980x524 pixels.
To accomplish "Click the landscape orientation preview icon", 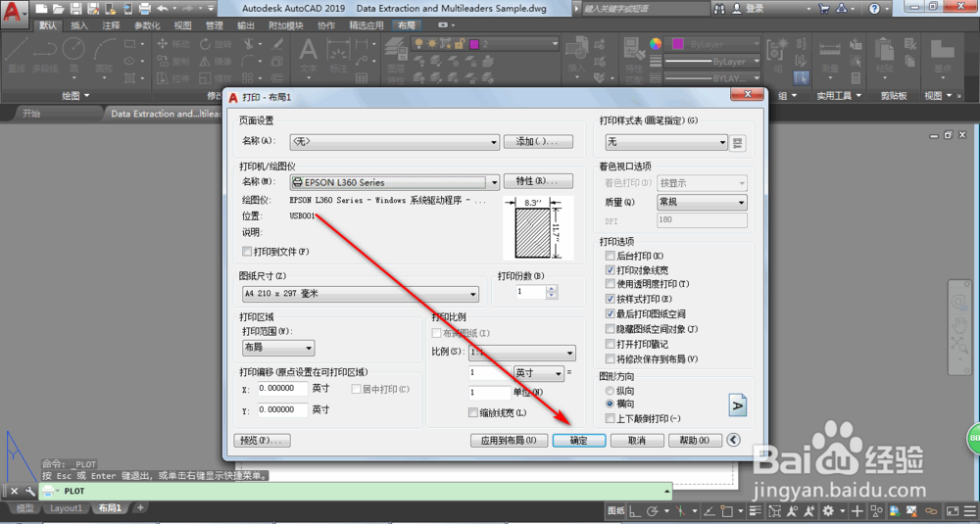I will [x=738, y=405].
